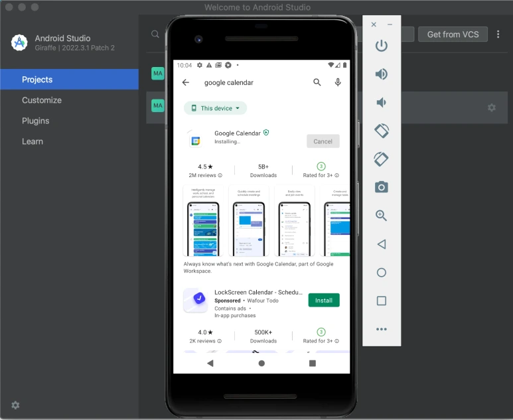This screenshot has width=513, height=420.
Task: Install LockScreen Calendar app
Action: point(324,301)
